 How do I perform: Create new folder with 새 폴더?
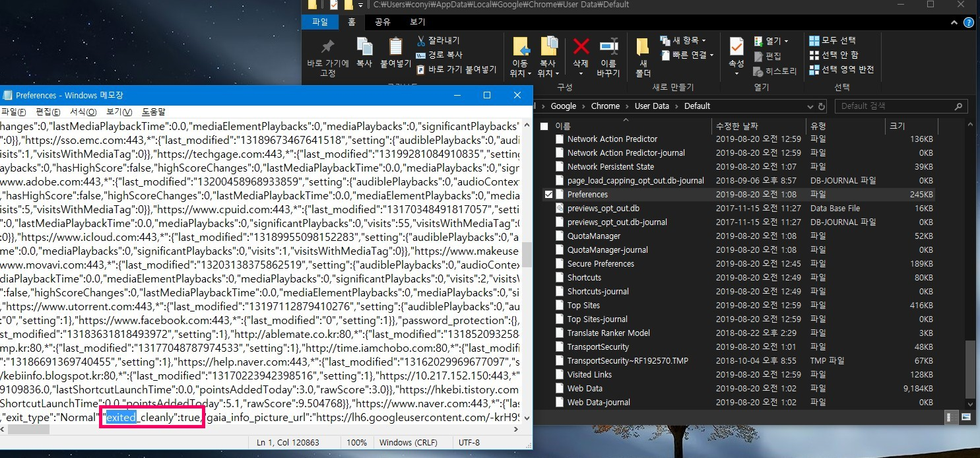[x=643, y=58]
